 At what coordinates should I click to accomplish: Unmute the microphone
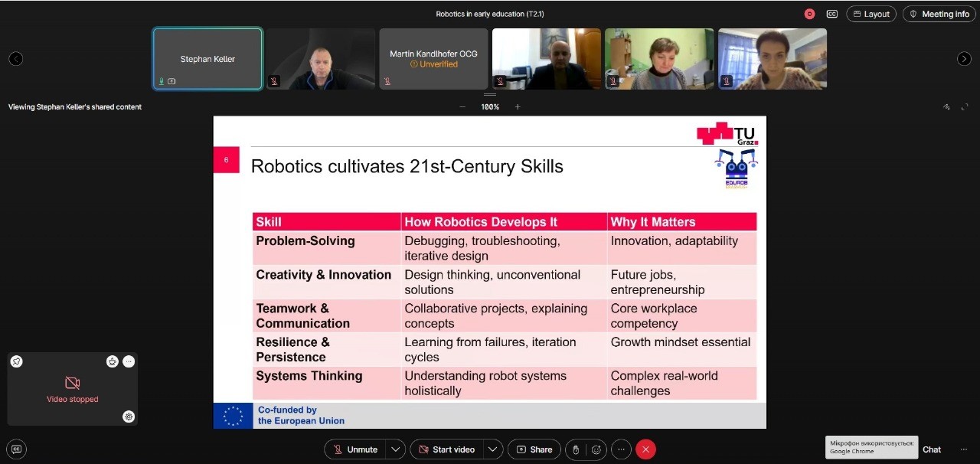pyautogui.click(x=354, y=449)
